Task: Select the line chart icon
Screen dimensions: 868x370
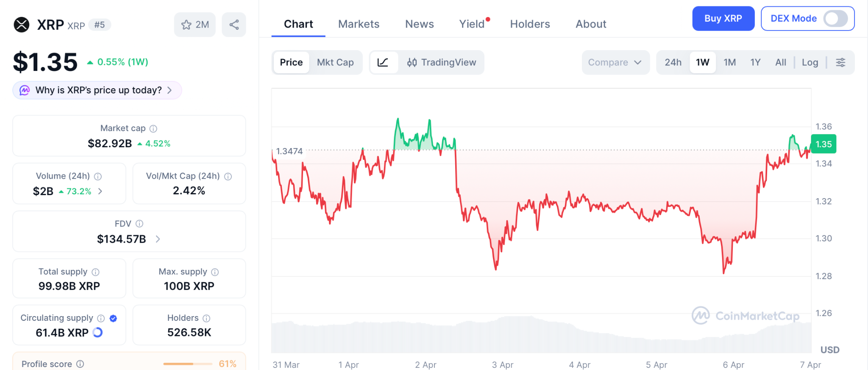Action: click(x=383, y=62)
